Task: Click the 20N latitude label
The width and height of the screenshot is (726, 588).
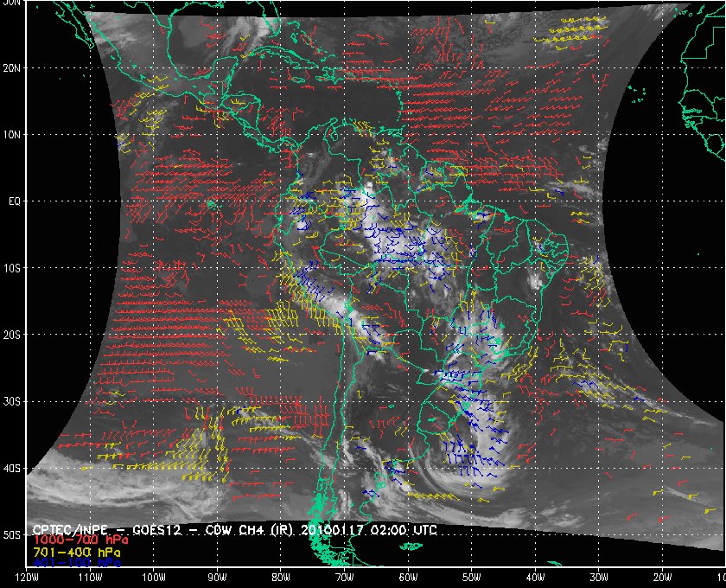Action: click(12, 68)
